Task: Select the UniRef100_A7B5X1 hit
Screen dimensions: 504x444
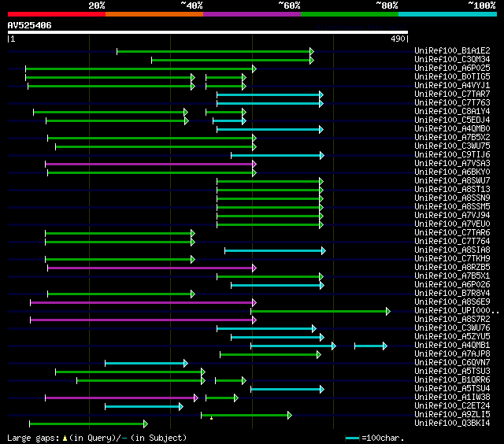Action: (452, 276)
